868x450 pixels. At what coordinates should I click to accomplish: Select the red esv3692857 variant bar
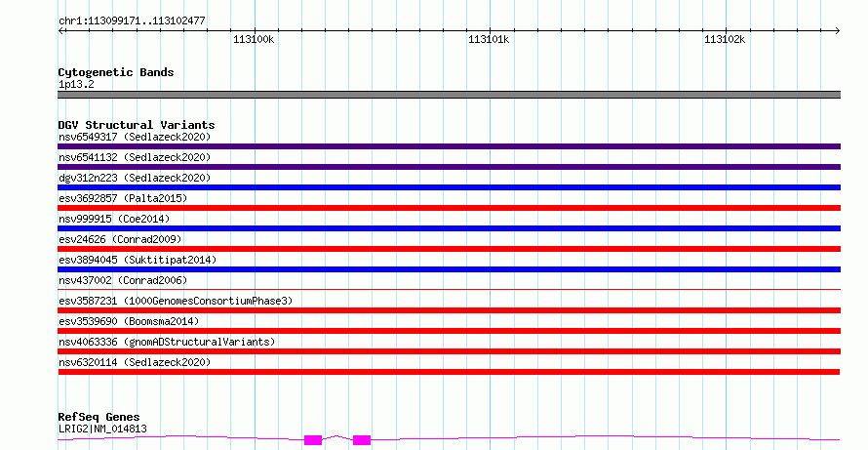click(449, 208)
